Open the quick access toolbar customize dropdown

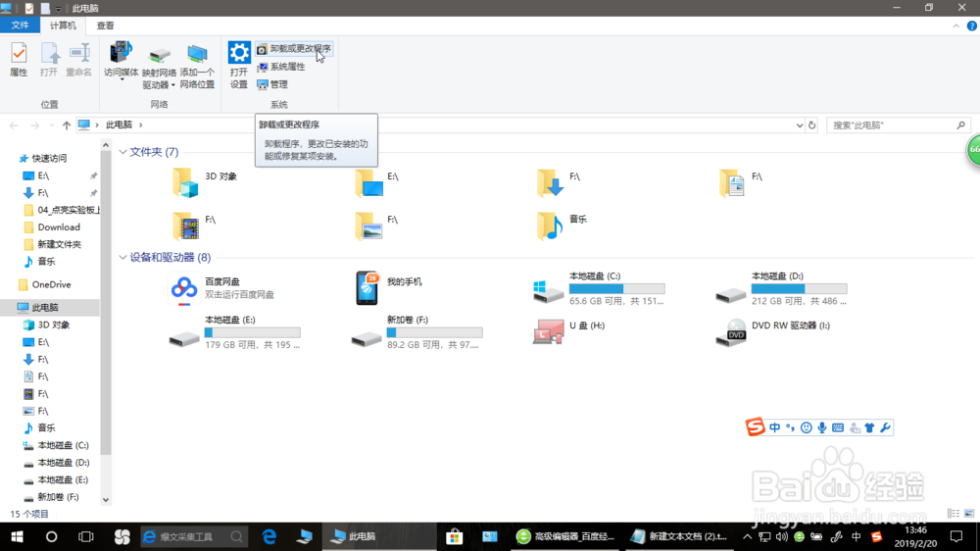[x=58, y=9]
